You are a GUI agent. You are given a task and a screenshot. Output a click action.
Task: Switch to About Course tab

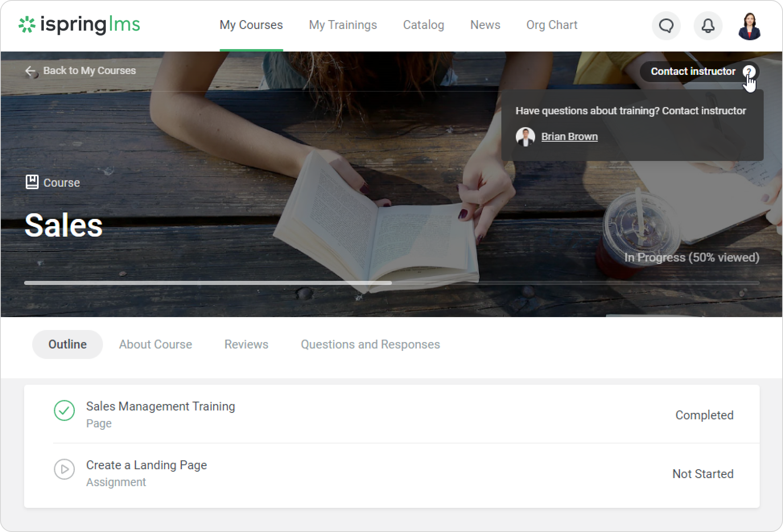click(155, 344)
